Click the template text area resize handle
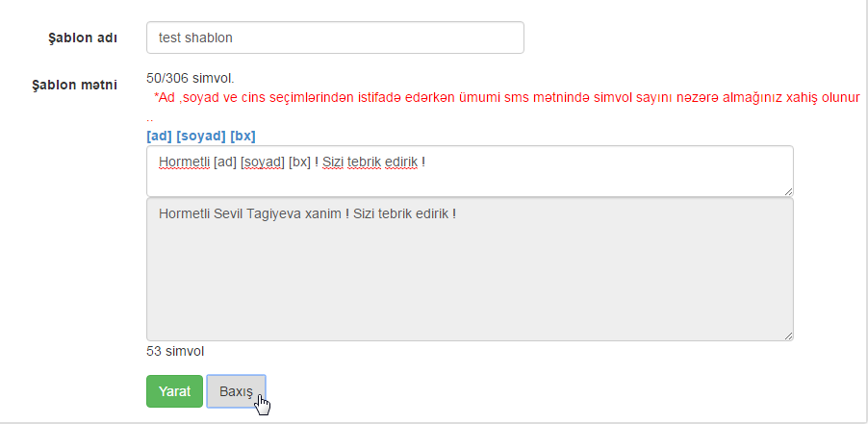 coord(788,191)
